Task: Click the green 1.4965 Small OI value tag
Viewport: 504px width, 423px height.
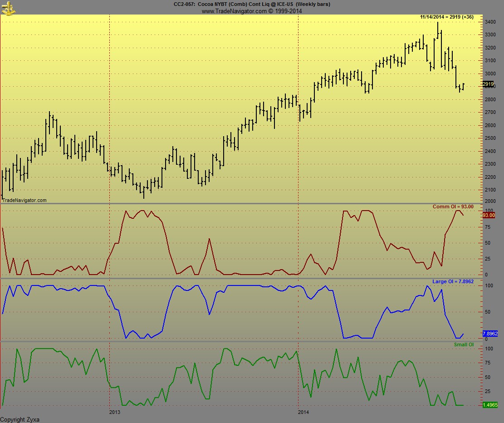Action: point(490,404)
